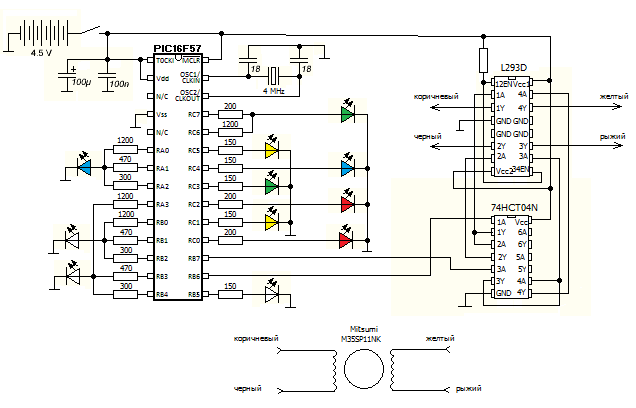This screenshot has height=408, width=636.
Task: Select the желтый label near the motor
Action: (440, 338)
